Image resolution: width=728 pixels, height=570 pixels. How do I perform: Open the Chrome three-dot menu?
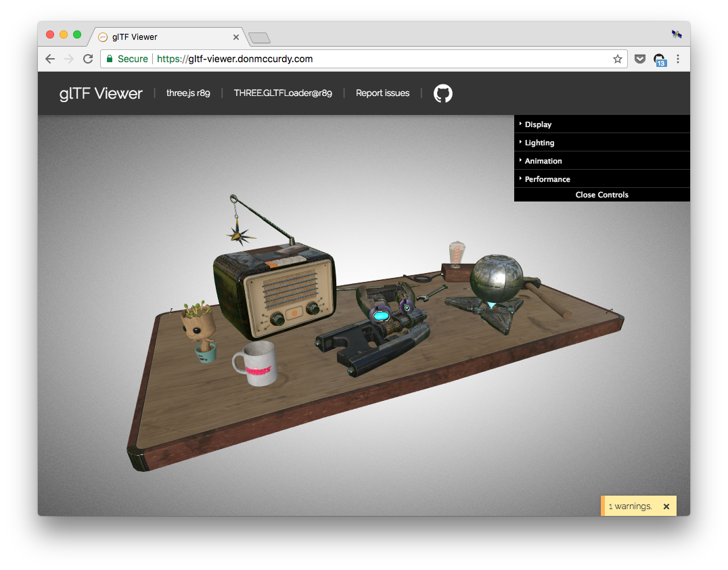(678, 59)
